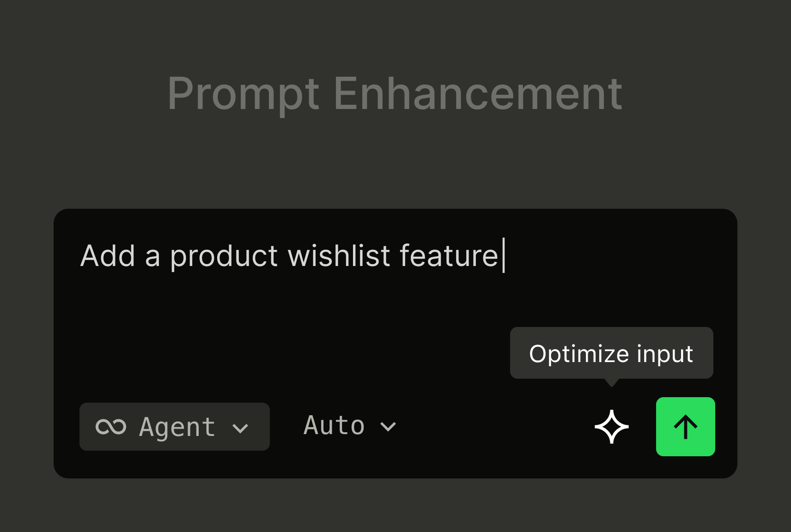This screenshot has width=791, height=532.
Task: Click the word 'Prompt' in the title
Action: tap(243, 95)
